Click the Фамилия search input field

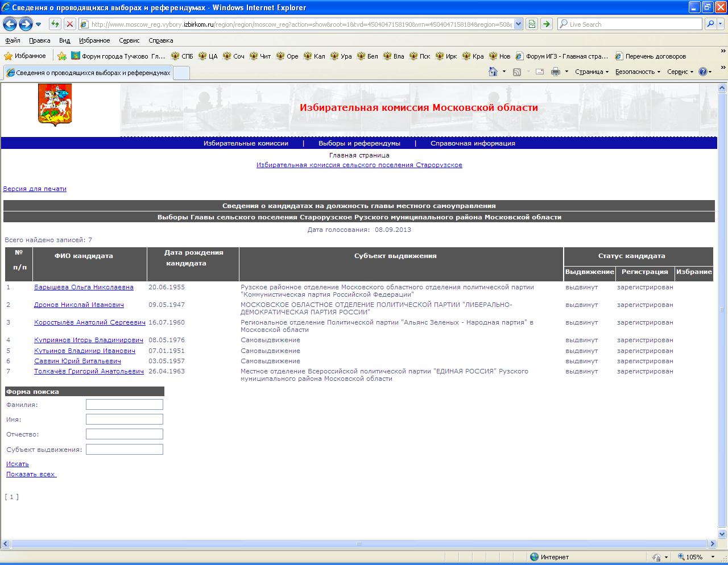(125, 404)
